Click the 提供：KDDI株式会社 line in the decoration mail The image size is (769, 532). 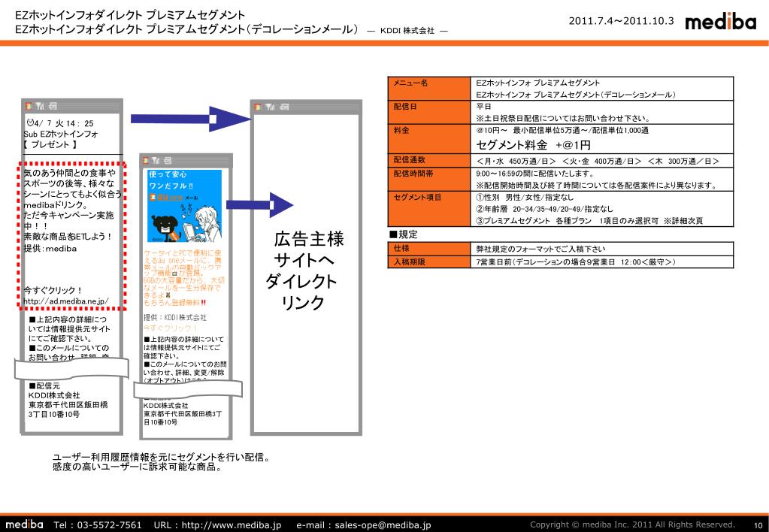point(175,318)
